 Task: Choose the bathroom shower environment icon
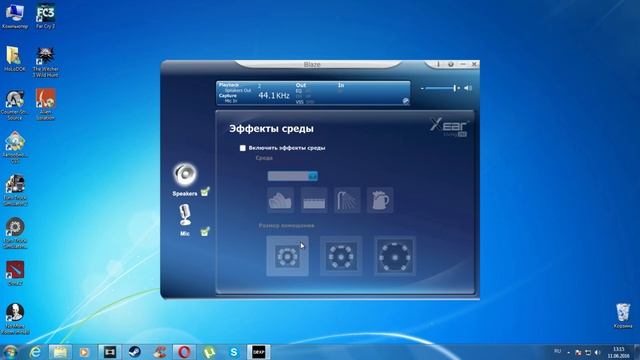click(347, 200)
